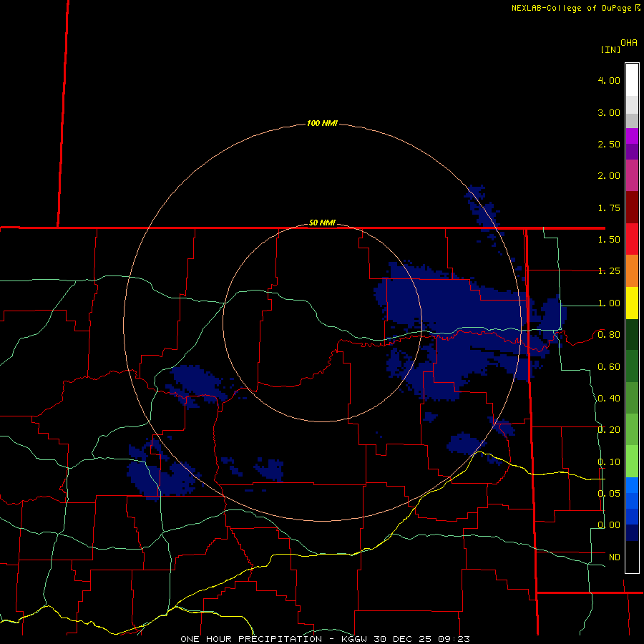
Task: Click the 1.50 scale value
Action: pyautogui.click(x=609, y=240)
